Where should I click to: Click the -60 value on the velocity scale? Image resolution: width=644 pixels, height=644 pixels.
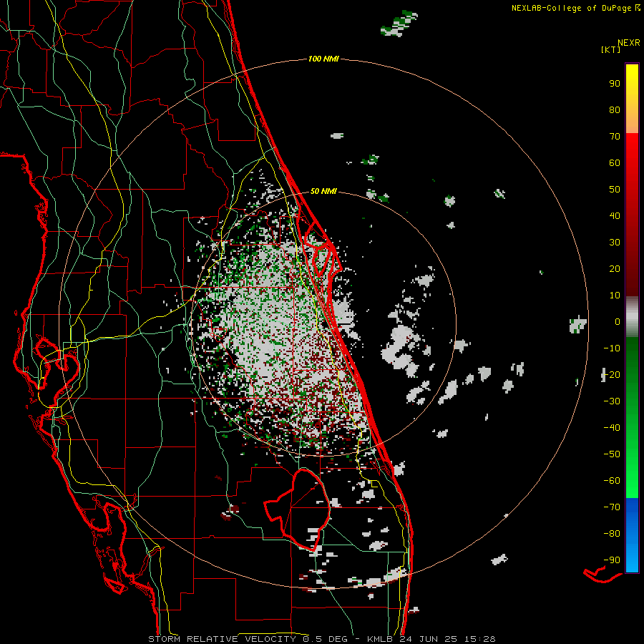[x=612, y=481]
